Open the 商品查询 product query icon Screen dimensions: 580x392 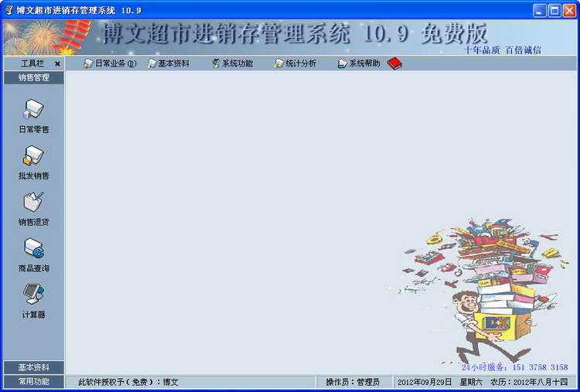(33, 249)
